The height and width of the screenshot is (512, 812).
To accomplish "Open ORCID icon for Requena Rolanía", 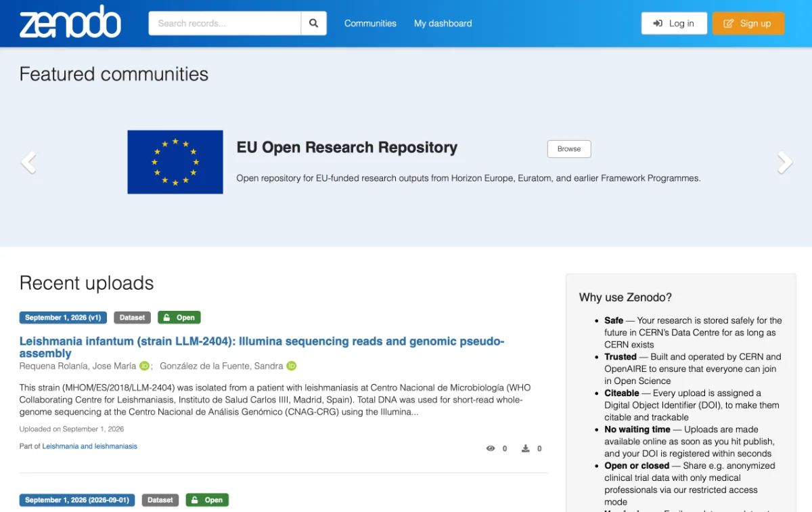I will [145, 366].
